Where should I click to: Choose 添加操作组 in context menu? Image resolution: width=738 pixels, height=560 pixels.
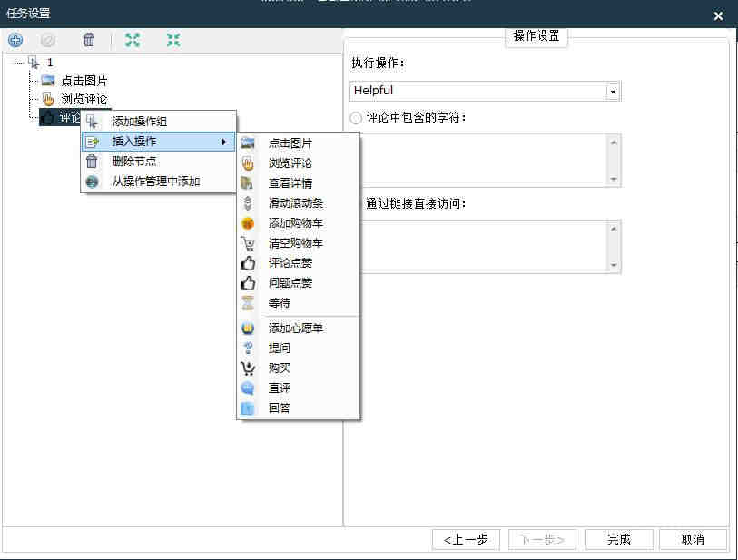tap(159, 122)
